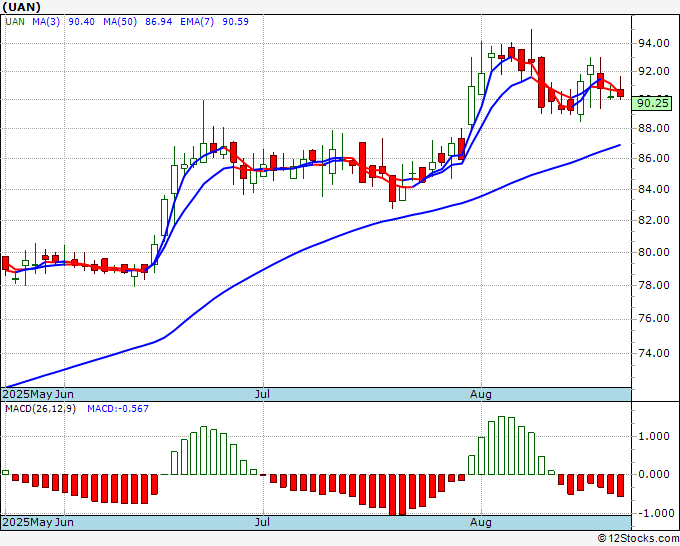Click the Jul label on MACD timeline
The width and height of the screenshot is (680, 546).
tap(262, 522)
